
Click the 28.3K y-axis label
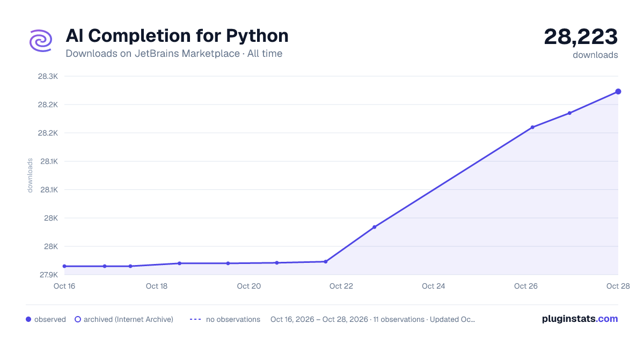[x=48, y=76]
